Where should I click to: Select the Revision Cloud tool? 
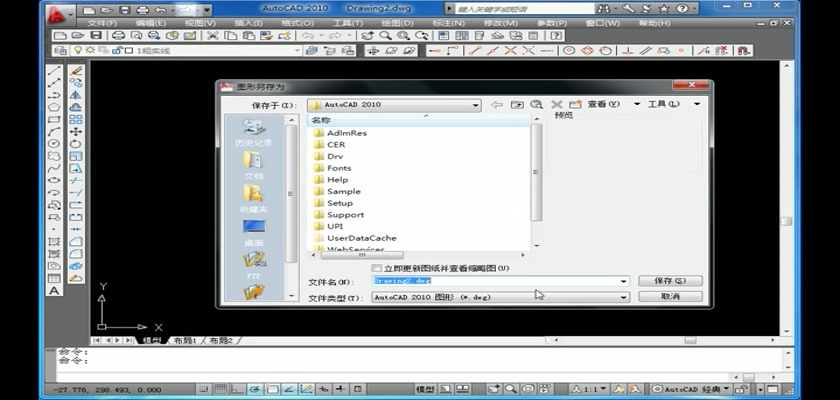pos(54,156)
